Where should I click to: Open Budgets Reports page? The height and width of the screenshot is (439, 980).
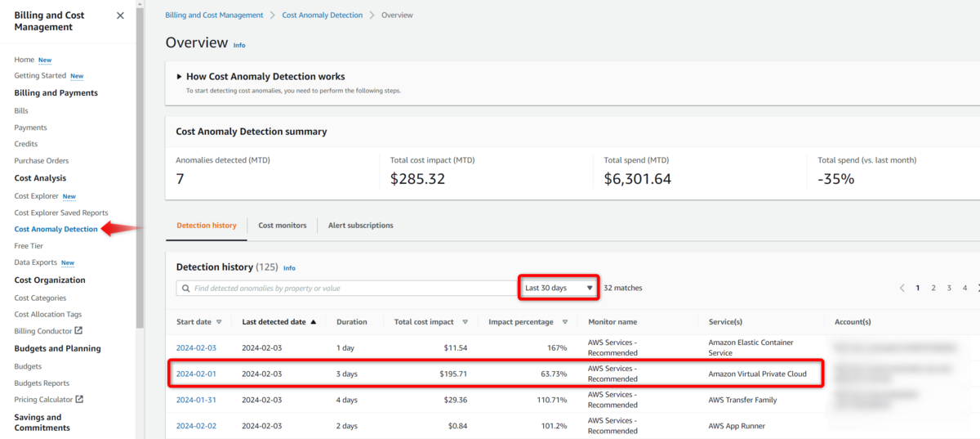42,383
